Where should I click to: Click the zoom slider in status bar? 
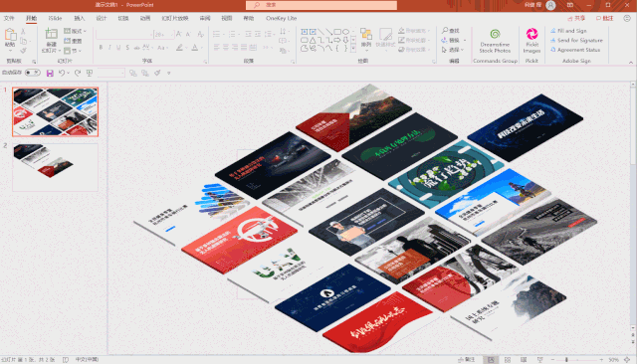click(x=577, y=360)
